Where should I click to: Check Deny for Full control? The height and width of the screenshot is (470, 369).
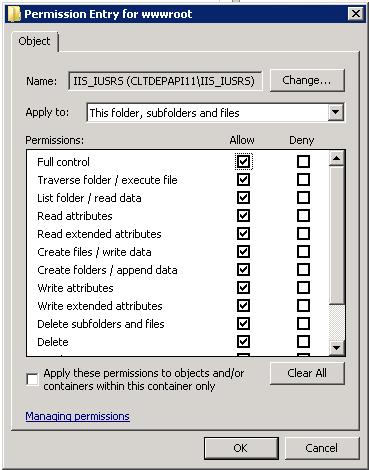tap(303, 162)
